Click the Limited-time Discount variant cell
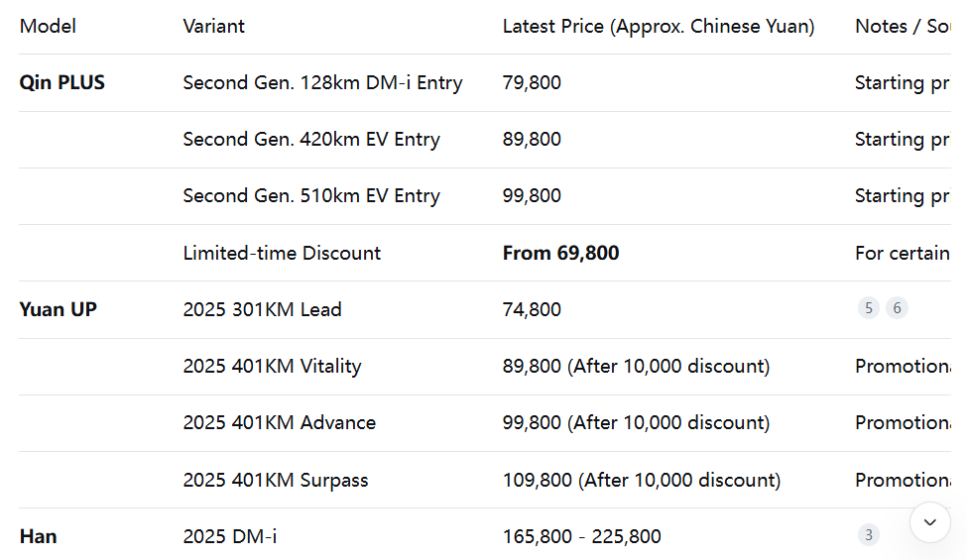The width and height of the screenshot is (967, 560). (282, 253)
